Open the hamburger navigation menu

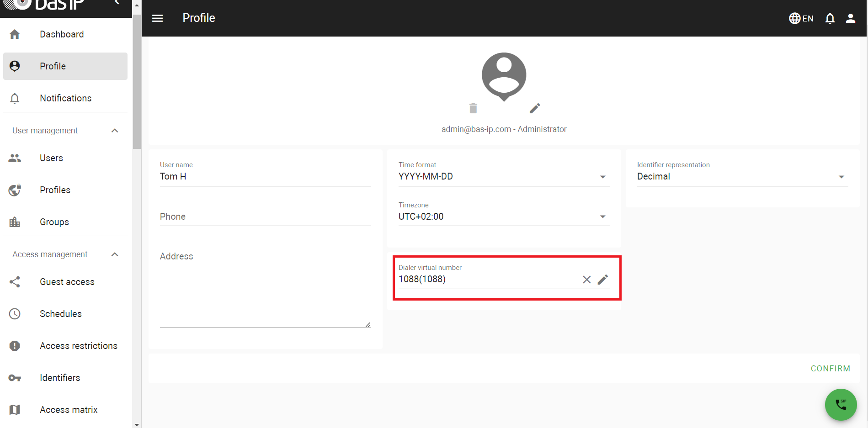[157, 18]
